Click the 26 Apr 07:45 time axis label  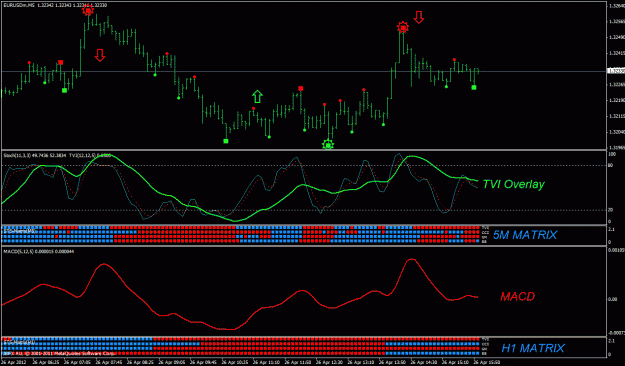(110, 362)
